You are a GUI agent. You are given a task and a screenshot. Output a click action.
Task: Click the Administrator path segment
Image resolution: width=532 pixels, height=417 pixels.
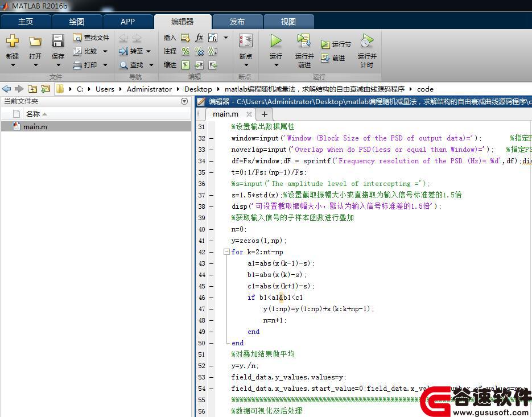click(x=149, y=89)
